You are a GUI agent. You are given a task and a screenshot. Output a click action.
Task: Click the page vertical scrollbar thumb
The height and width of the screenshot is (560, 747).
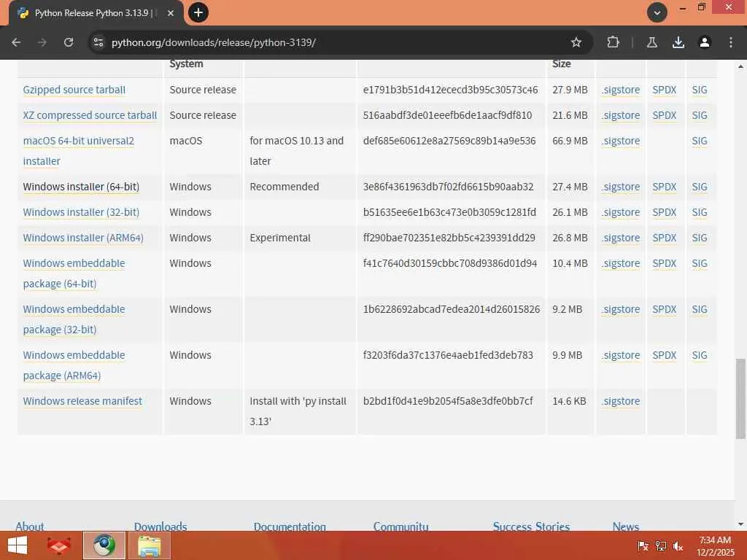741,399
